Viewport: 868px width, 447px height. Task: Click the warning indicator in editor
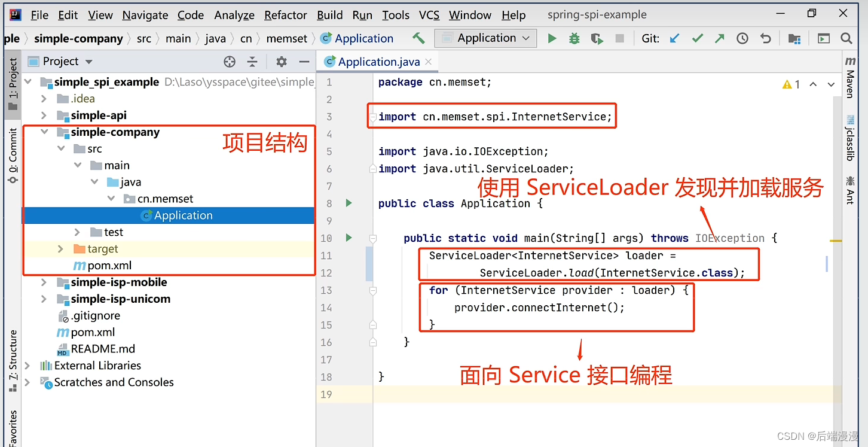(791, 84)
